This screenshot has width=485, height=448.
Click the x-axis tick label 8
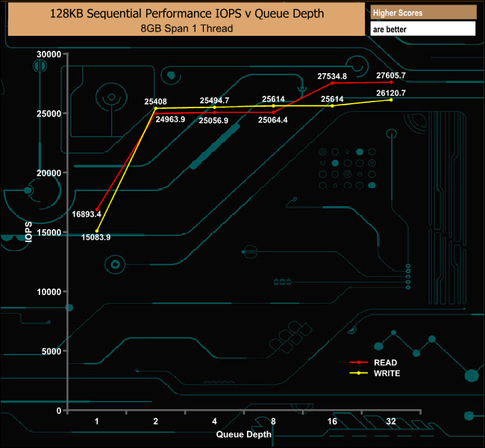click(273, 421)
